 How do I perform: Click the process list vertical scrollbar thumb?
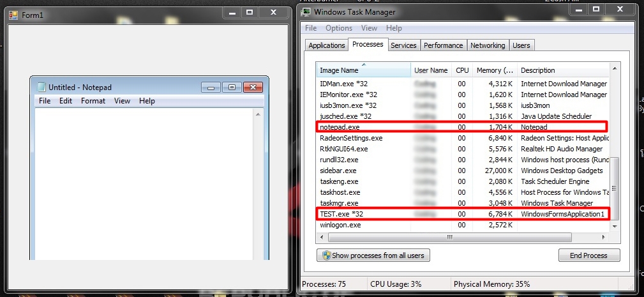tap(615, 188)
